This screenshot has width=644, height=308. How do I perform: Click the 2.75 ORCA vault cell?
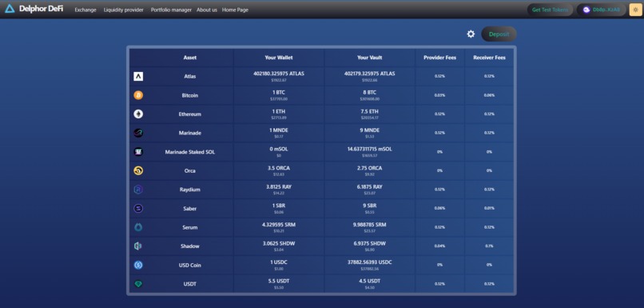click(370, 170)
